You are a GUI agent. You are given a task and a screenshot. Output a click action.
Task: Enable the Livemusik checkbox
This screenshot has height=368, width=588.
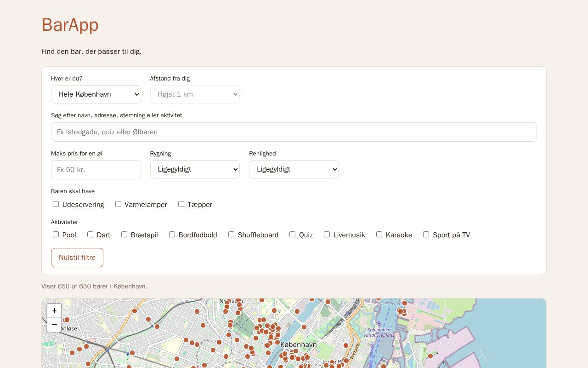pyautogui.click(x=327, y=235)
